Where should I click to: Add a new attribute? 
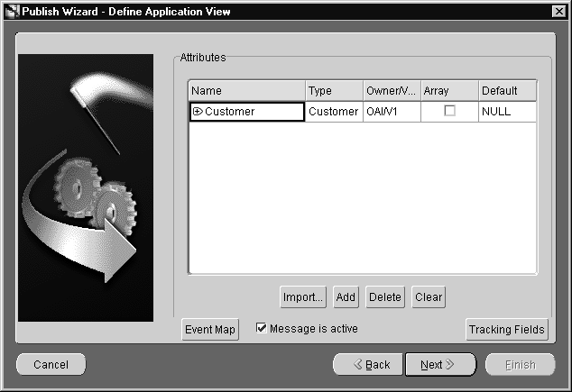click(346, 296)
